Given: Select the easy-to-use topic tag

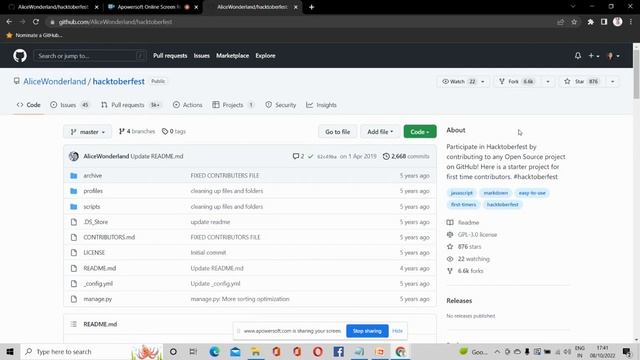Looking at the screenshot, I should point(532,193).
